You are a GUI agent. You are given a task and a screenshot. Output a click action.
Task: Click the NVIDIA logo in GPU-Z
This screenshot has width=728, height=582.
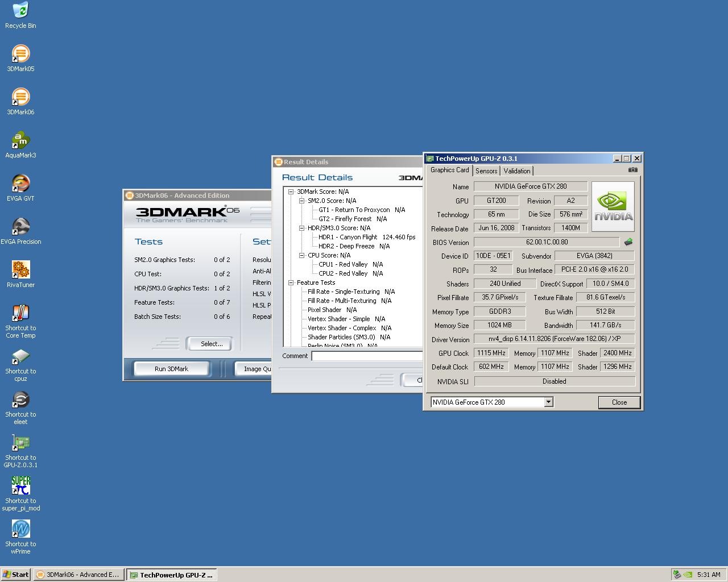[613, 206]
